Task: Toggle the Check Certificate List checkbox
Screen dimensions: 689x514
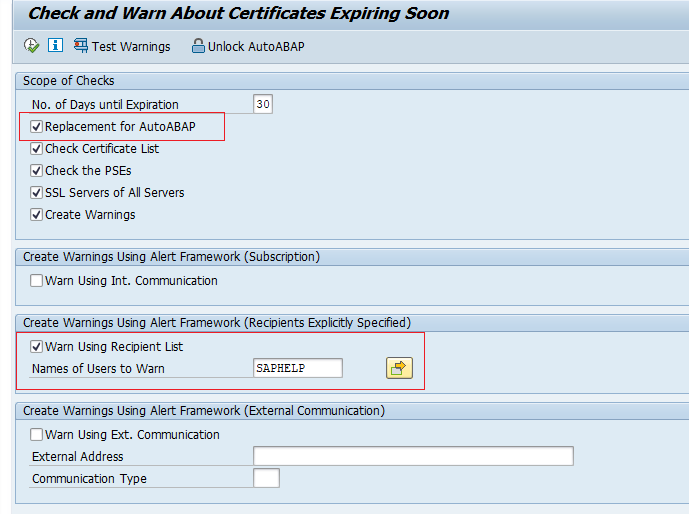Action: (37, 149)
